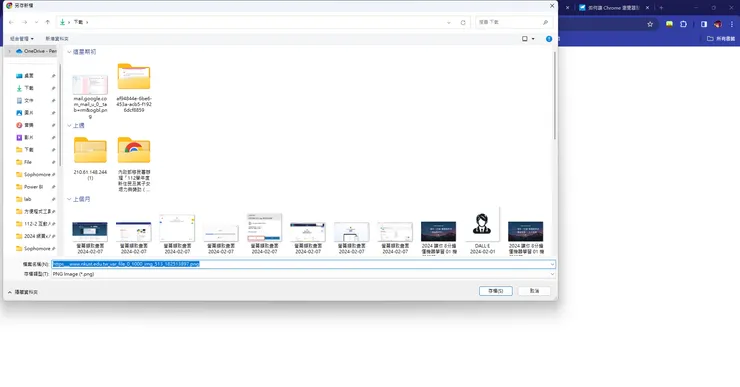The width and height of the screenshot is (740, 387).
Task: Open Chrome's extensions puzzle menu
Action: (x=683, y=24)
